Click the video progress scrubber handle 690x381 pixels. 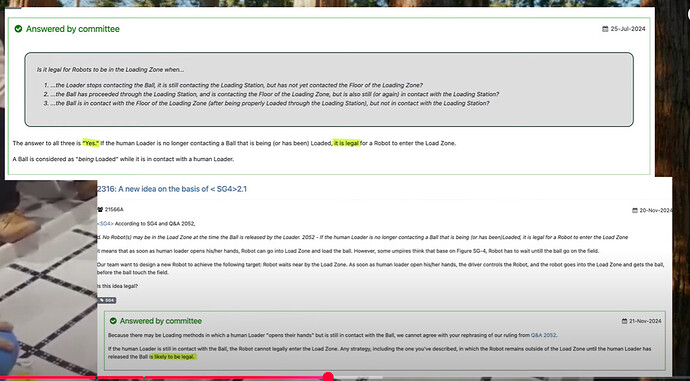tap(328, 377)
